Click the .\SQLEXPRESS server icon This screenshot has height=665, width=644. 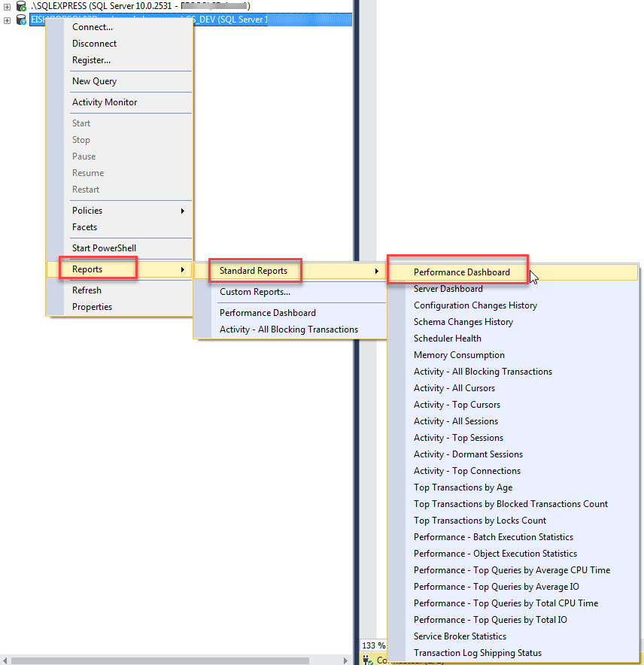click(x=21, y=6)
